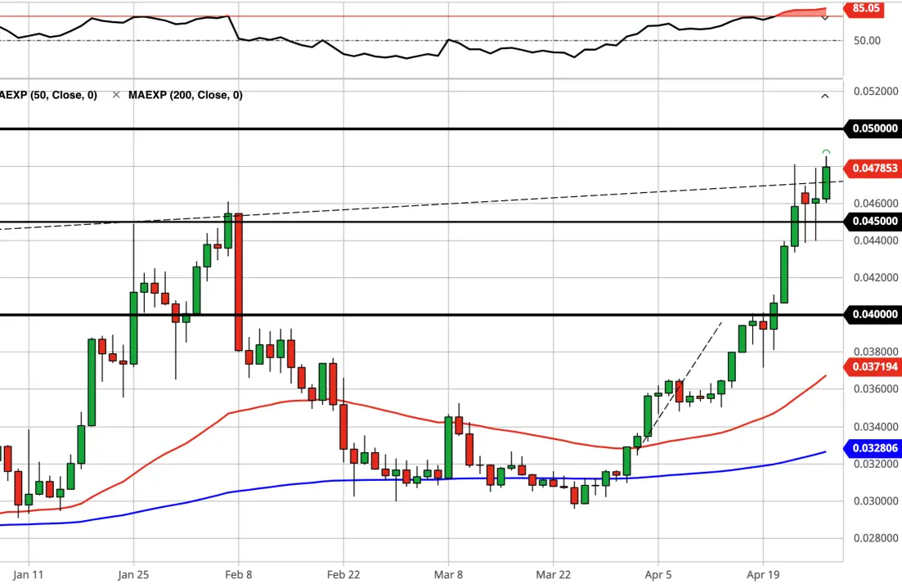Click the red 0.037194 EMA value label
Screen dimensions: 902x588
coord(873,367)
